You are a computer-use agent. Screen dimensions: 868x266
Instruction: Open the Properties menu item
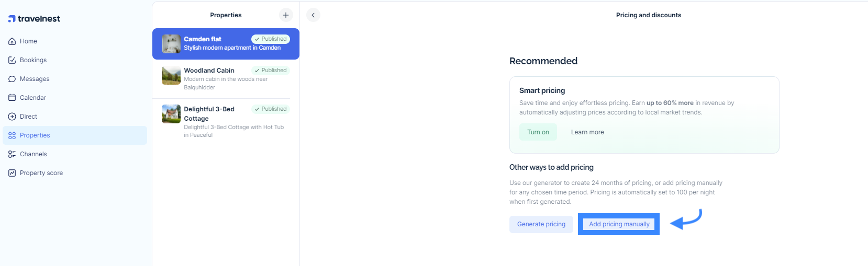tap(35, 135)
